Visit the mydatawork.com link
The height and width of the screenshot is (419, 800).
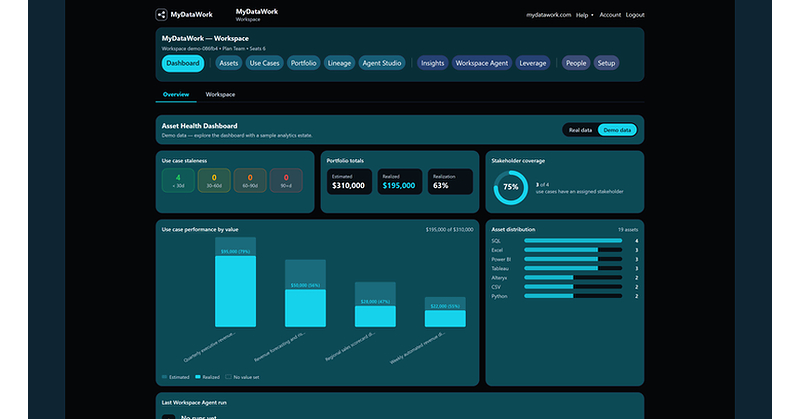tap(548, 15)
